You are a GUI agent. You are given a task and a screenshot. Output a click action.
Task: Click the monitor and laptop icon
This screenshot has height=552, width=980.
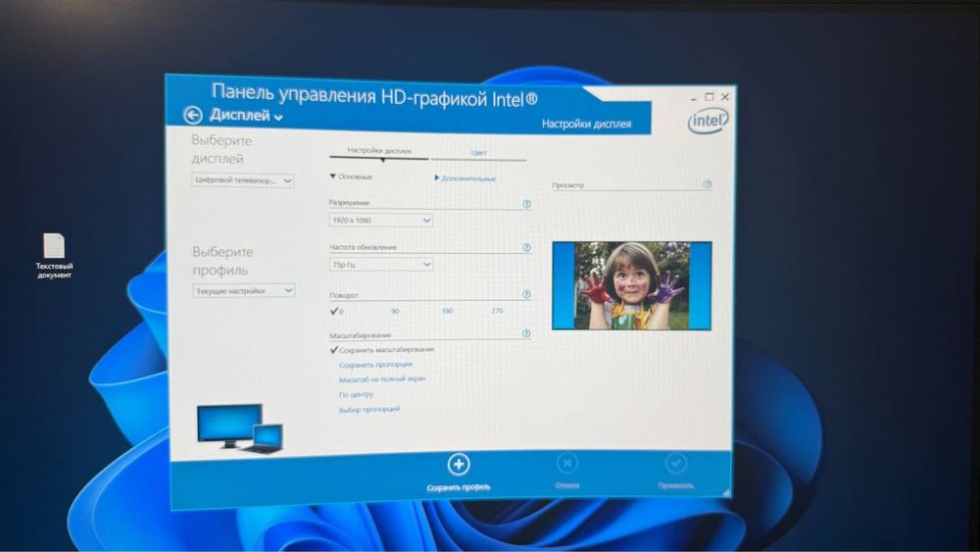coord(240,428)
